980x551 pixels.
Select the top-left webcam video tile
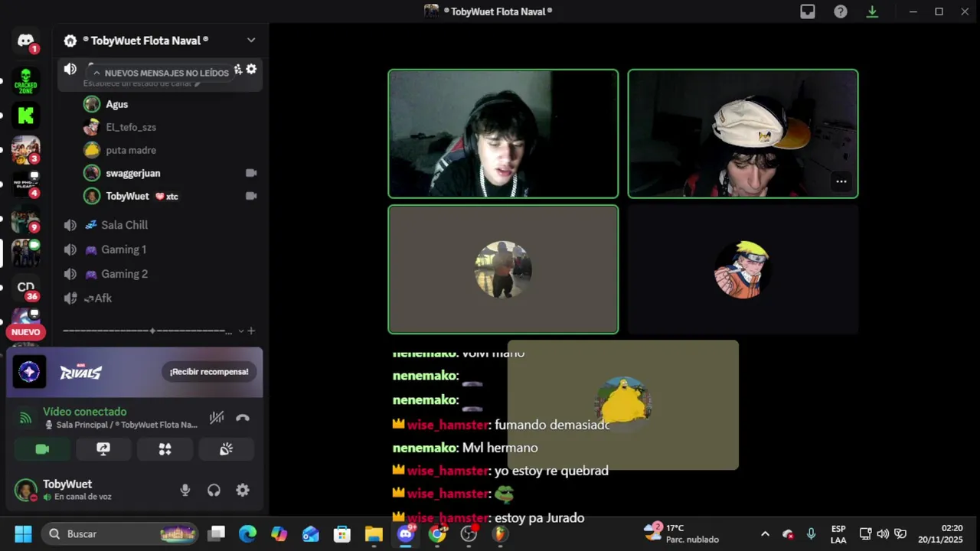coord(503,134)
